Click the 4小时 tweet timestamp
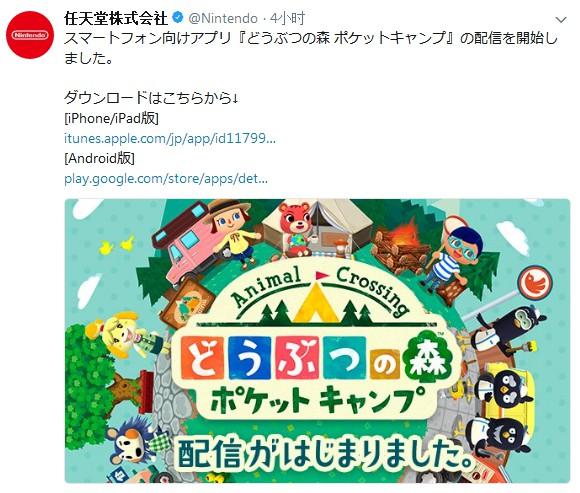The width and height of the screenshot is (580, 493). [x=287, y=18]
